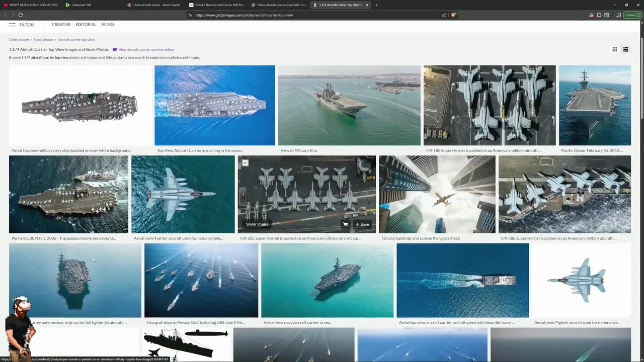Viewport: 644px width, 362px height.
Task: Open site info icon beside the URL
Action: (x=190, y=15)
